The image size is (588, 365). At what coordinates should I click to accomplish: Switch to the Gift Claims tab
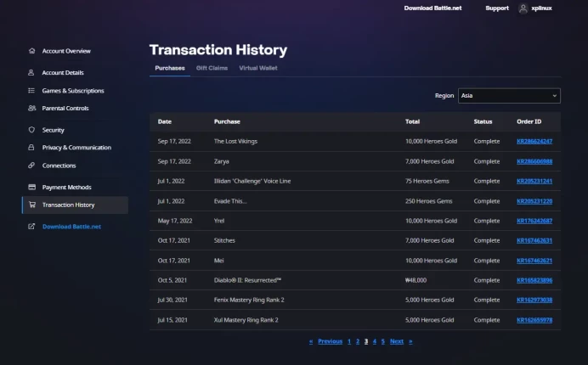point(212,68)
